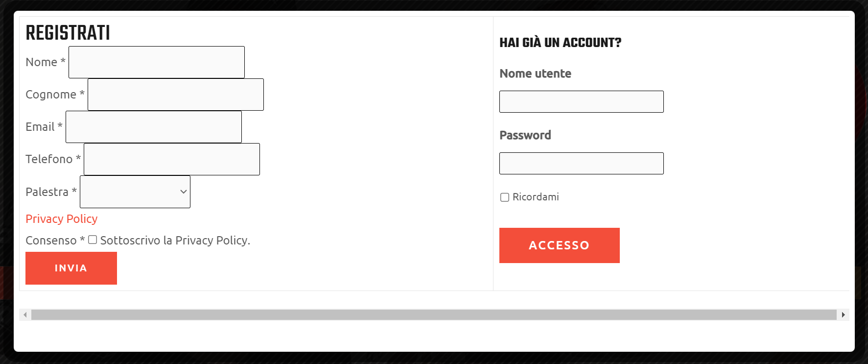Tick the Consenso privacy checkbox
The image size is (868, 364).
[x=93, y=240]
